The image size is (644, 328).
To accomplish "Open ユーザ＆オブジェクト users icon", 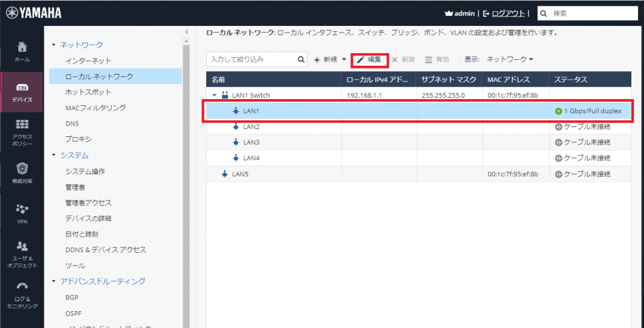I will coord(22,253).
